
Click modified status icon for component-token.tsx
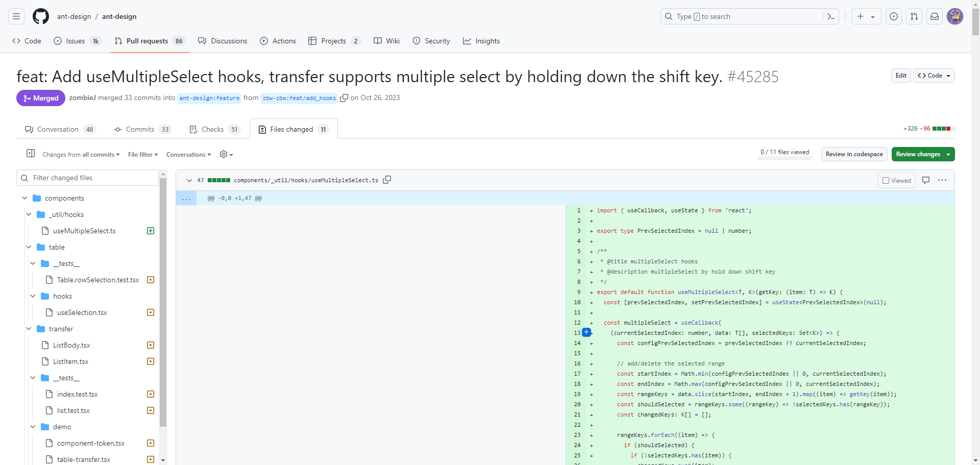151,443
